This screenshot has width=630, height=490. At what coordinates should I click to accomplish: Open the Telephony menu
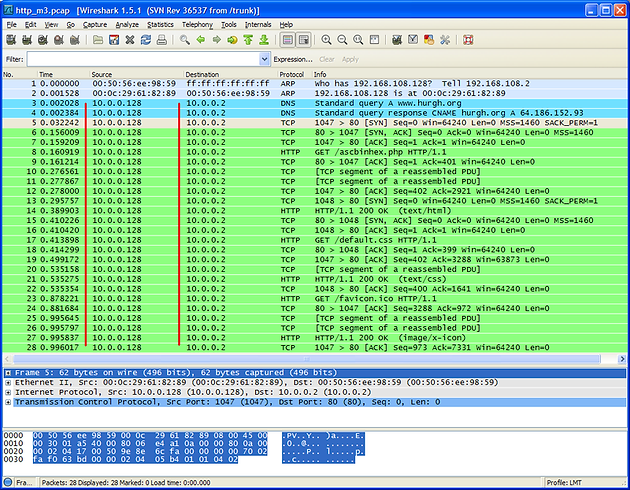click(197, 24)
